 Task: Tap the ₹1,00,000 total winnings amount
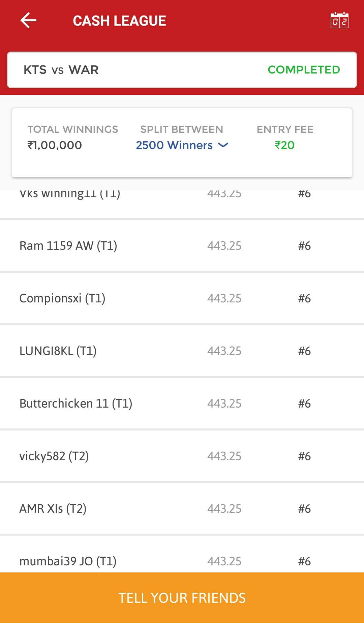coord(55,145)
